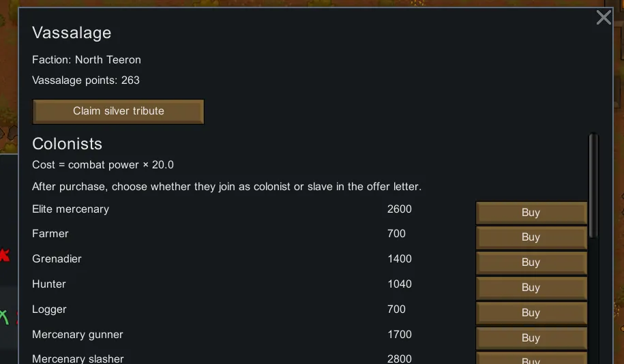Viewport: 624px width, 364px height.
Task: Buy the Elite mercenary colonist
Action: pos(531,213)
